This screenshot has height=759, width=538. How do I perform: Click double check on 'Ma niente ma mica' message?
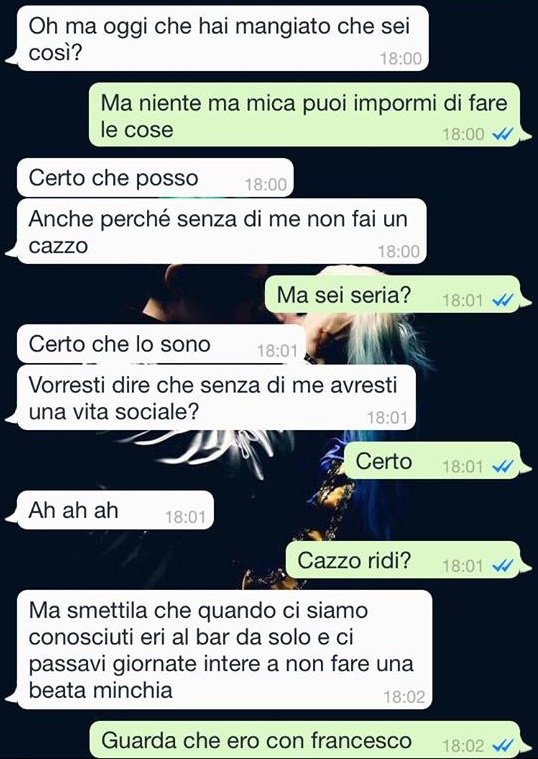click(x=503, y=135)
